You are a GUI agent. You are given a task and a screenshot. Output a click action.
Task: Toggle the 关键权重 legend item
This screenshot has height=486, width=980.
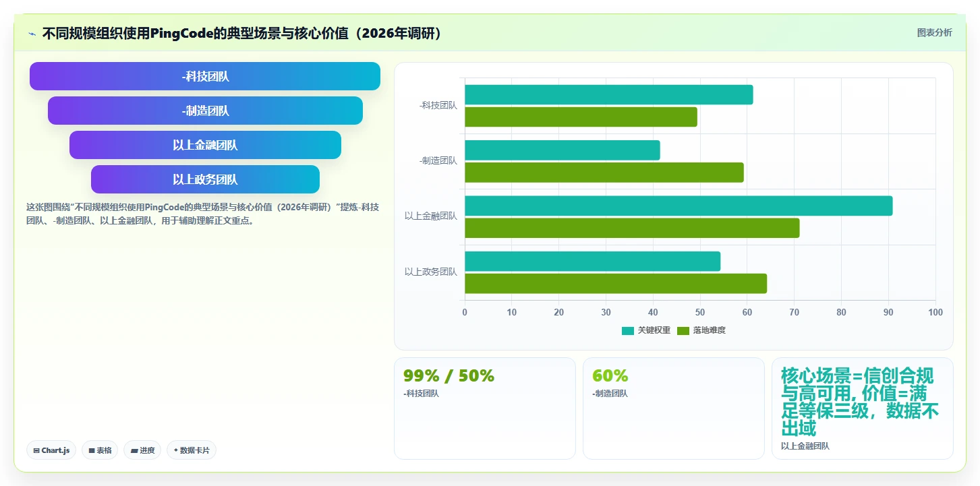645,330
